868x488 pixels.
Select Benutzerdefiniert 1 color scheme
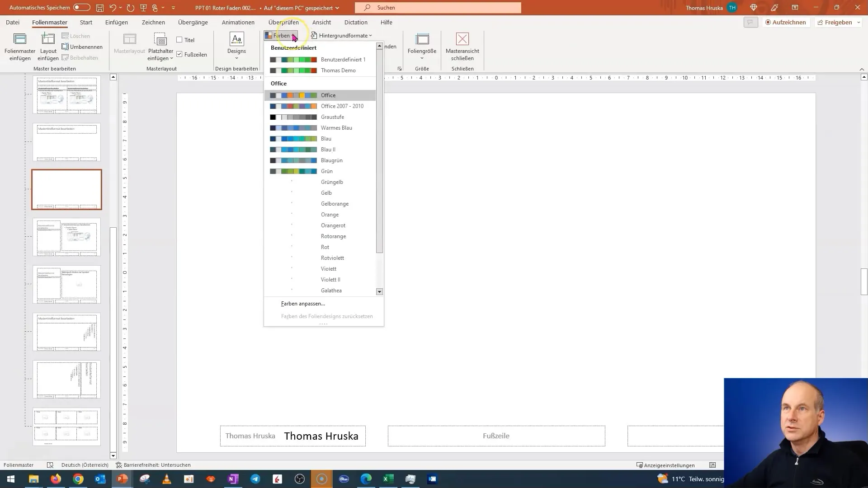coord(320,59)
